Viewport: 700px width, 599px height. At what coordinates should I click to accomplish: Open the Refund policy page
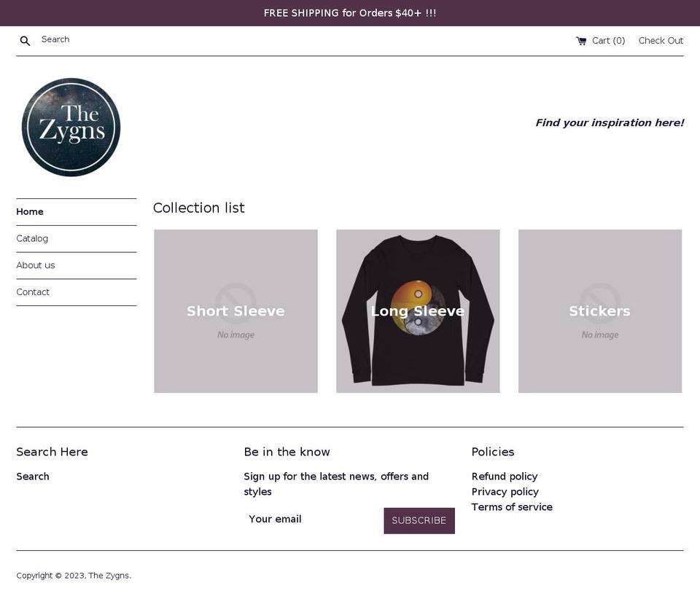tap(505, 477)
